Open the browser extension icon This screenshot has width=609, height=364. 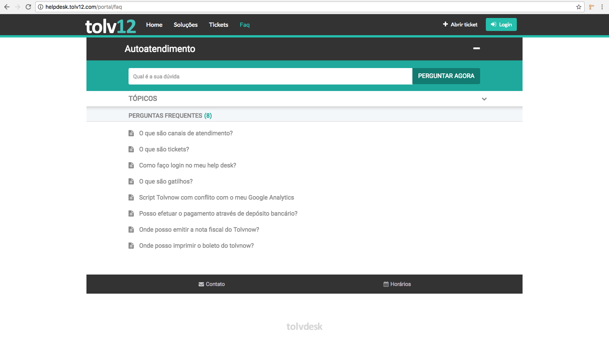pyautogui.click(x=591, y=7)
